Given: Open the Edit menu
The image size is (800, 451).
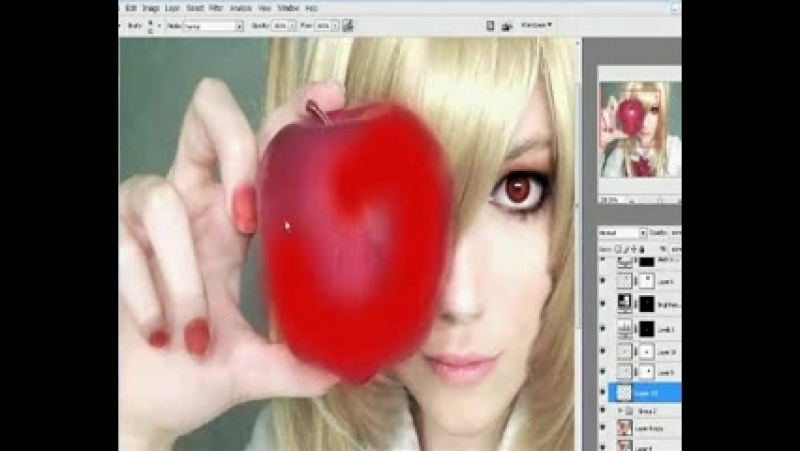Looking at the screenshot, I should pyautogui.click(x=131, y=8).
